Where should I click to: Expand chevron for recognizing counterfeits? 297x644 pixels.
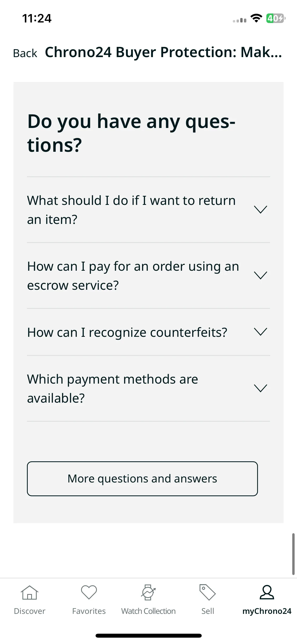tap(261, 332)
